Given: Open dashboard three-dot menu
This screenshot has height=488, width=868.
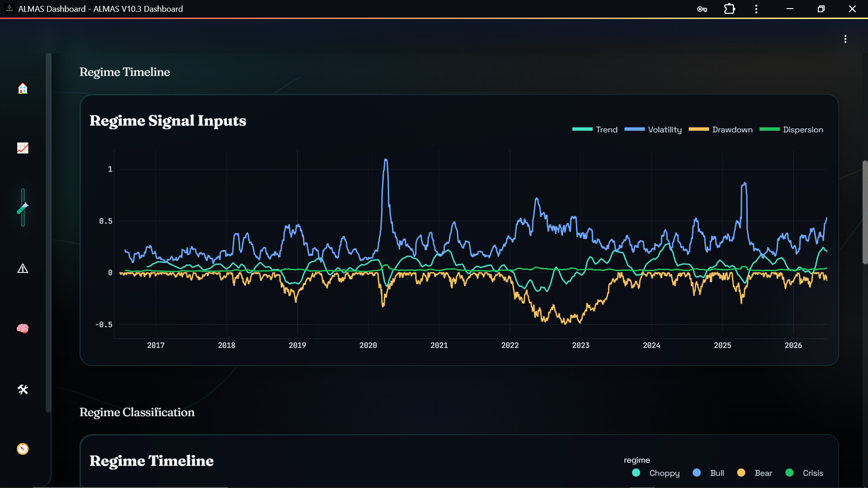Looking at the screenshot, I should (x=845, y=39).
